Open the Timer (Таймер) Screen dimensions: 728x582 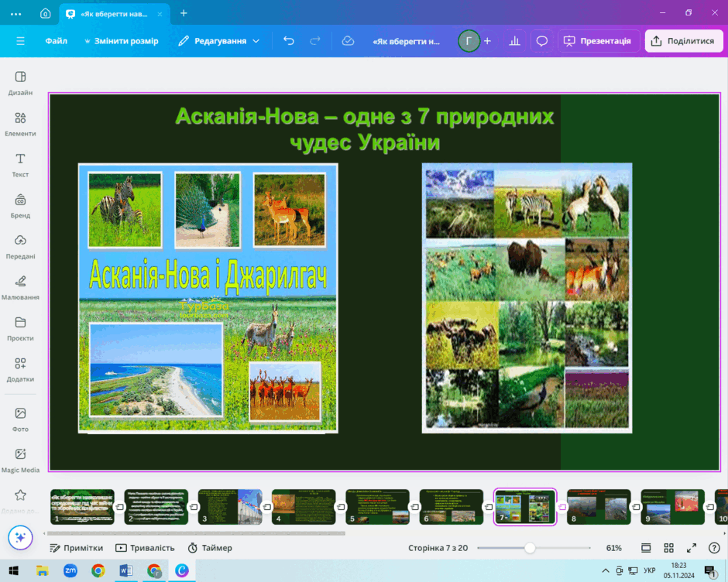coord(210,548)
